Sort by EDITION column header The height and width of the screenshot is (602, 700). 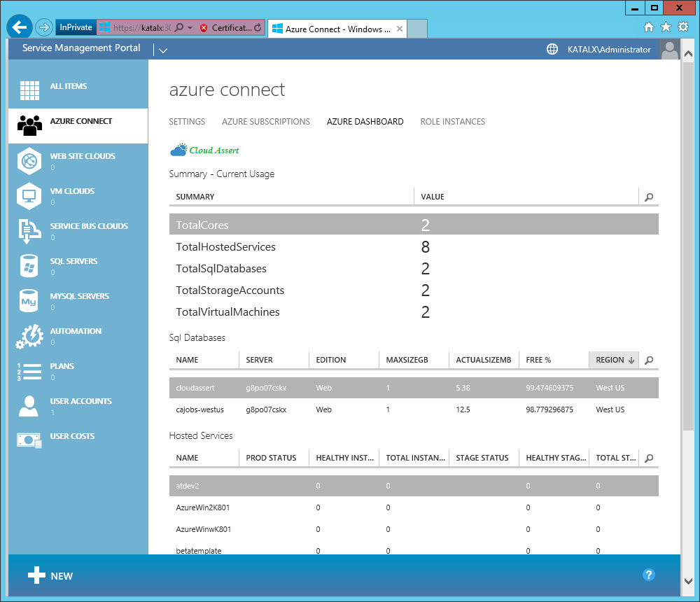(x=344, y=360)
